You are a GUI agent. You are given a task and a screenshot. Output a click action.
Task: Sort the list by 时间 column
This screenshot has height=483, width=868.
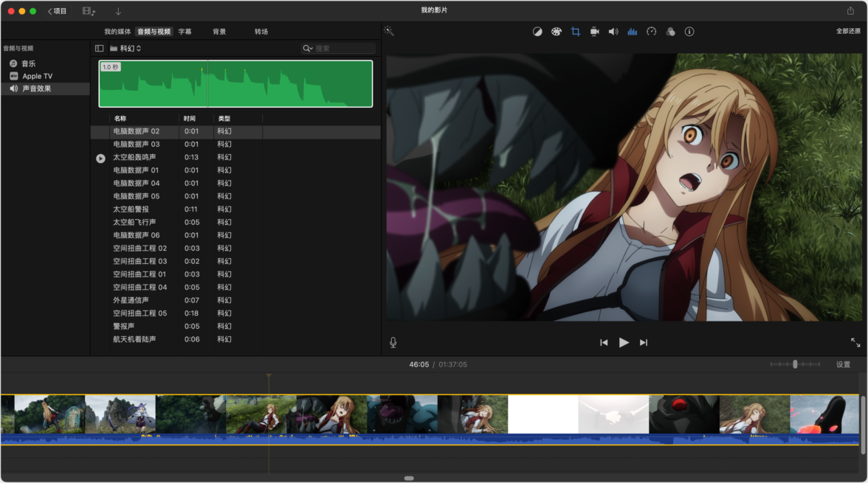[189, 119]
